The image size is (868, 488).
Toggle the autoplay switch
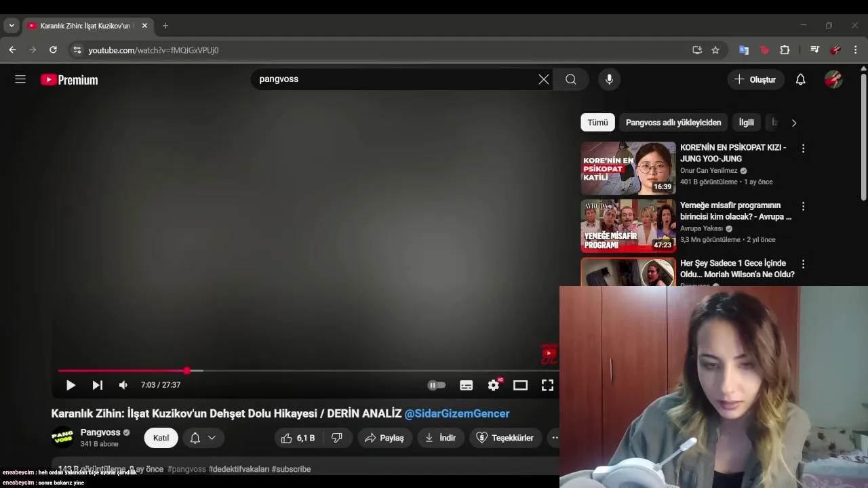[437, 385]
